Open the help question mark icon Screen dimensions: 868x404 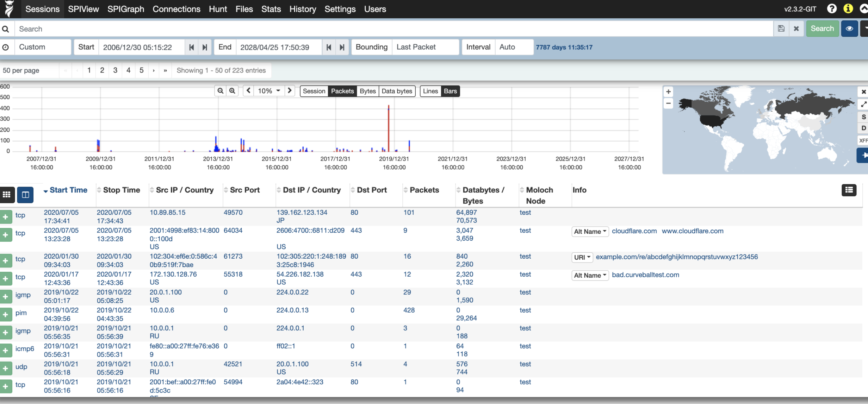[832, 9]
